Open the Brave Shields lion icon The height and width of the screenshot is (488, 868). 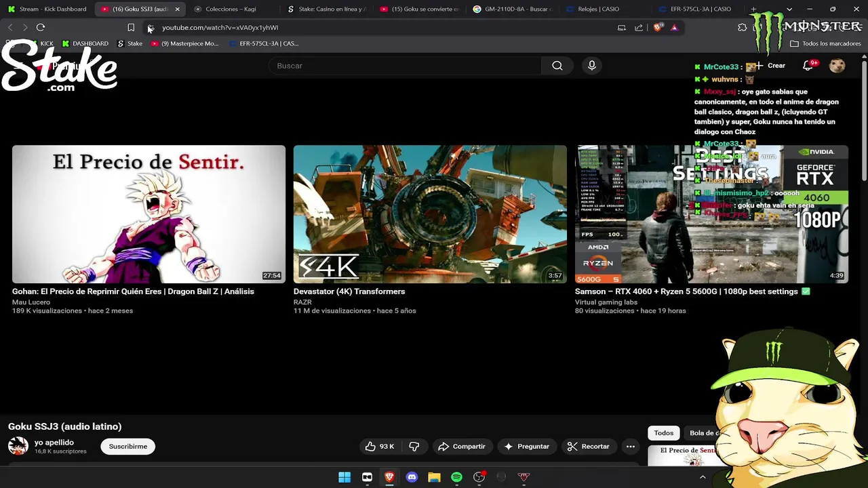pyautogui.click(x=658, y=27)
